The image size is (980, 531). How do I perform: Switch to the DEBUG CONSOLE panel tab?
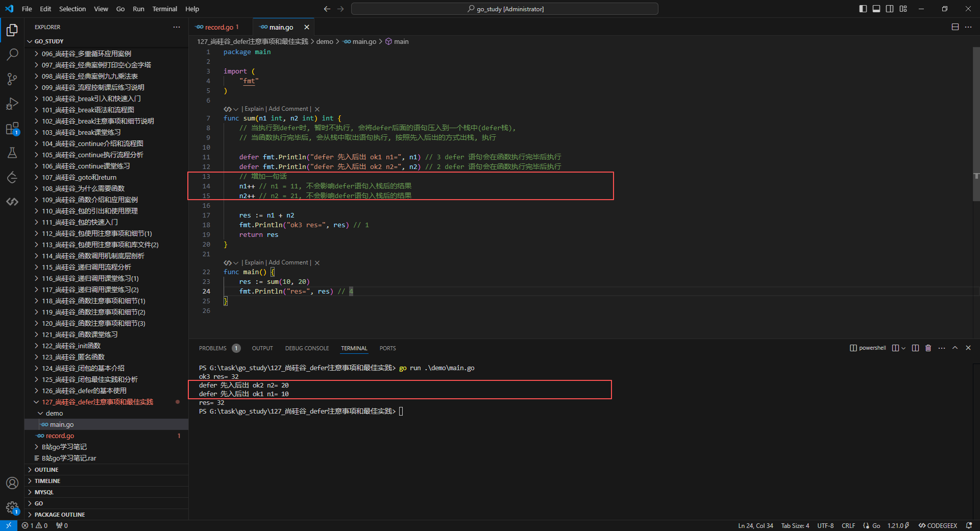coord(307,348)
